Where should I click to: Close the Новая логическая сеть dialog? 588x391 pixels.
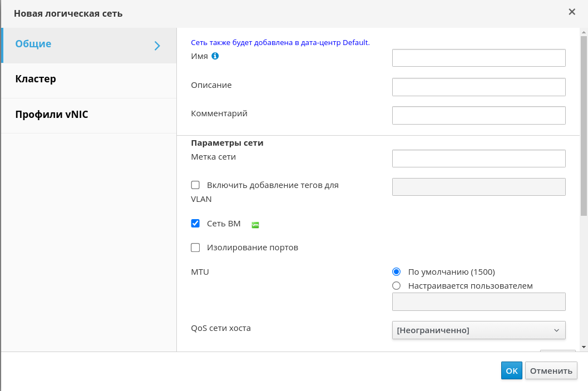[572, 12]
